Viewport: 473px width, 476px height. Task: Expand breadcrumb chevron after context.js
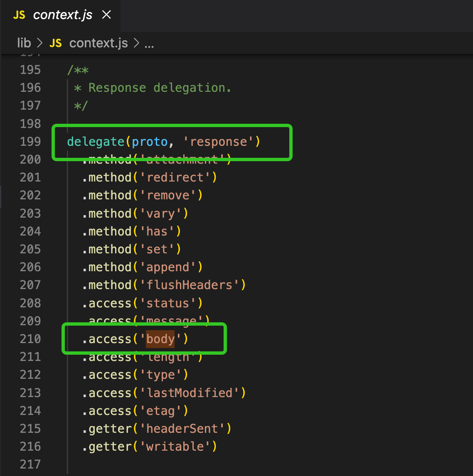136,43
